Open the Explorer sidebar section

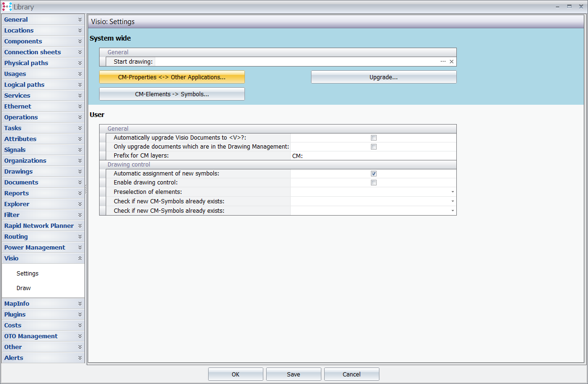pyautogui.click(x=43, y=204)
